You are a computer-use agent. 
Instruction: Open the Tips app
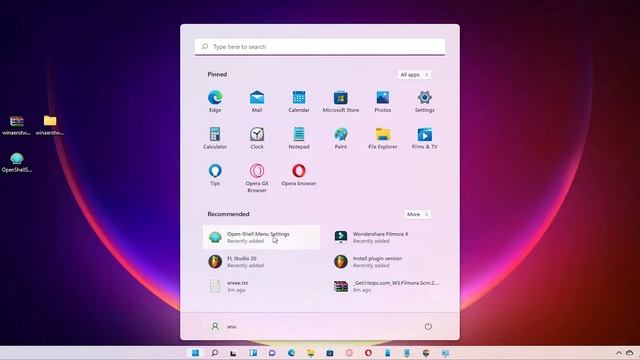tap(215, 175)
